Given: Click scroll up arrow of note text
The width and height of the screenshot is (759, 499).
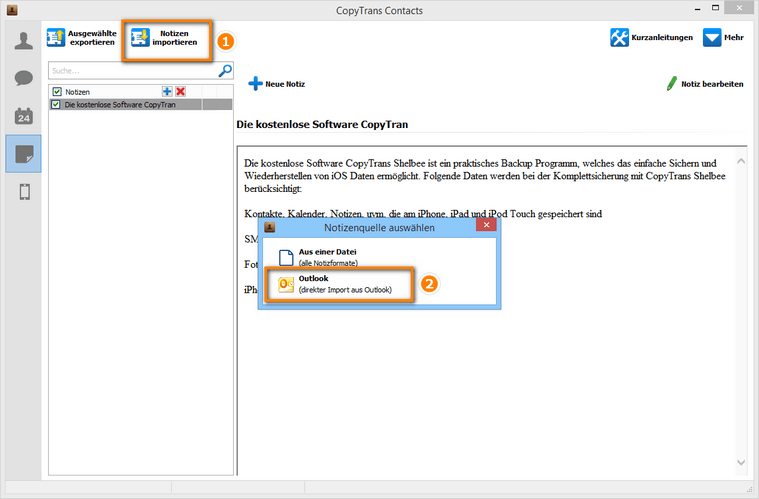Looking at the screenshot, I should 741,161.
